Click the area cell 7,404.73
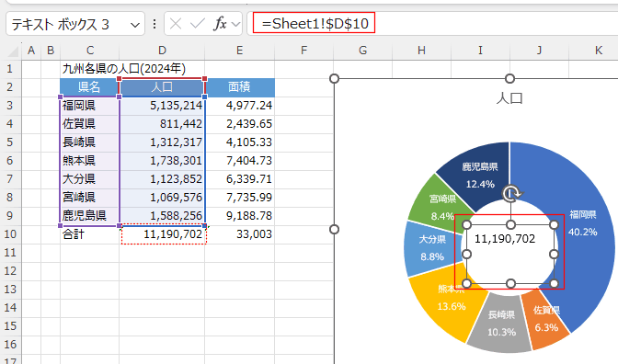 tap(240, 161)
